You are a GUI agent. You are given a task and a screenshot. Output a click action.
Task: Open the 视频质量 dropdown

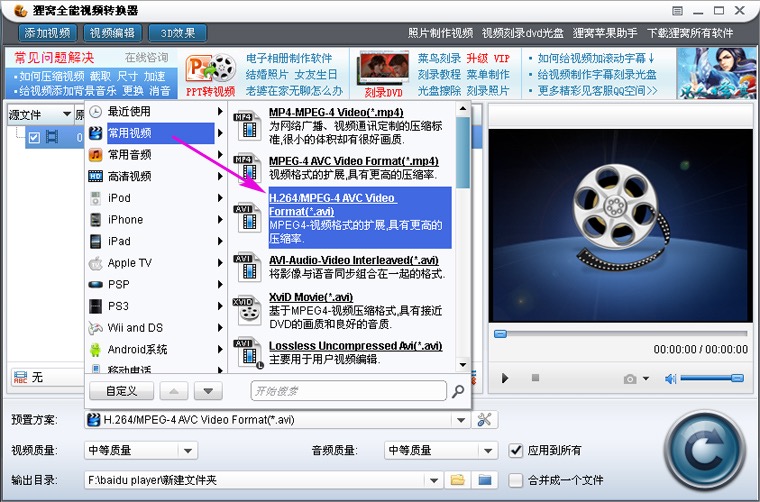(188, 451)
